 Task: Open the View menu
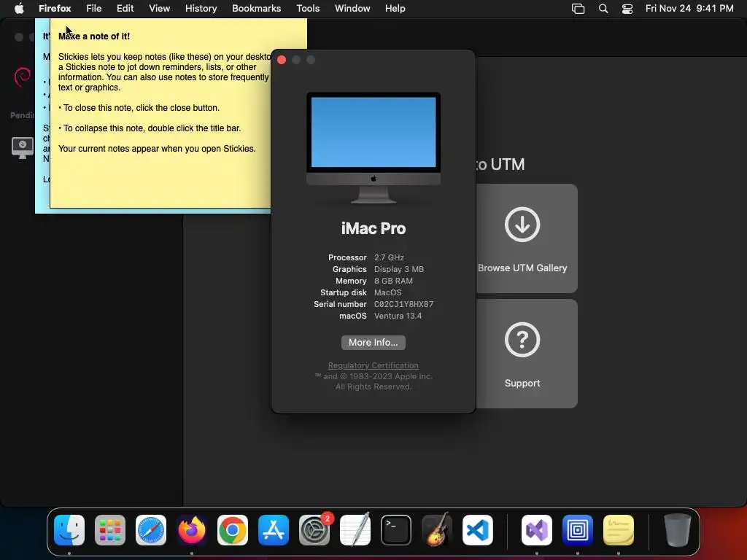click(160, 9)
